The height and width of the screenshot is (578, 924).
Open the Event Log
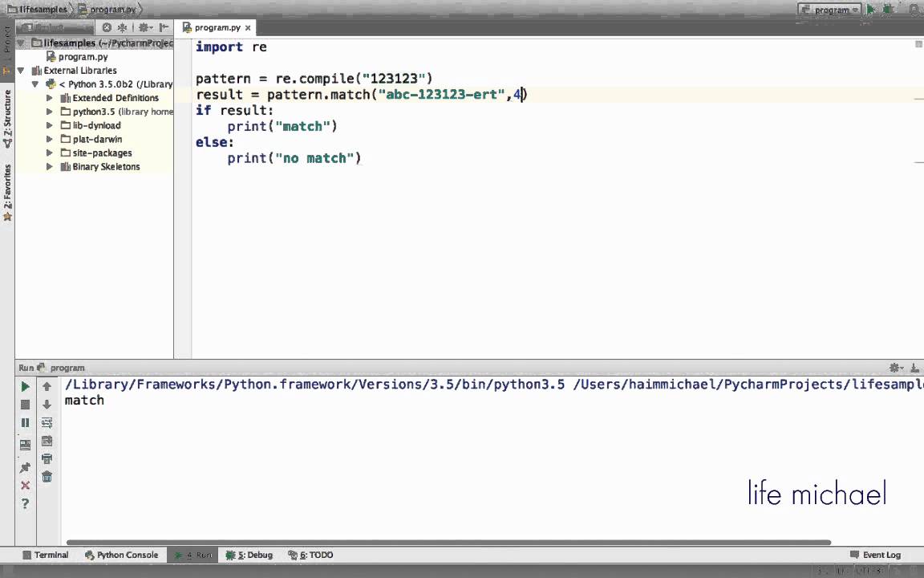pyautogui.click(x=876, y=555)
